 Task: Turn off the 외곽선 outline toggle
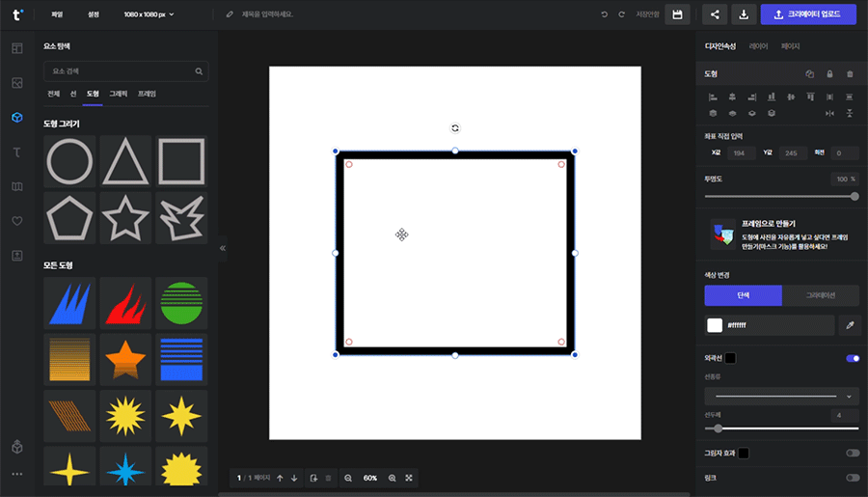click(852, 358)
